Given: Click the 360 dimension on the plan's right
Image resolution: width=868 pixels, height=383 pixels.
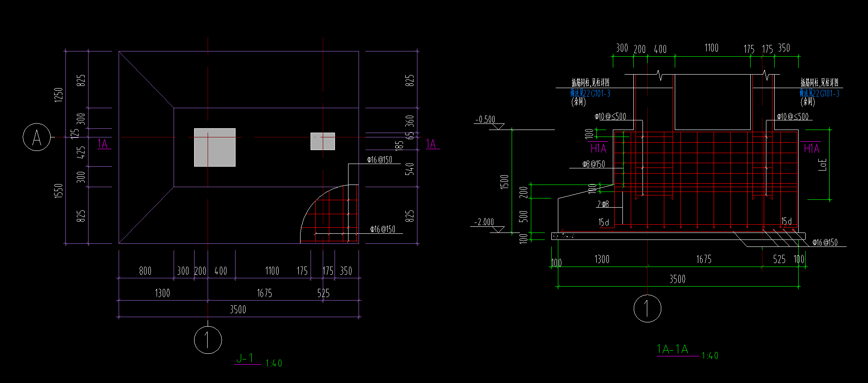Looking at the screenshot, I should coord(410,121).
